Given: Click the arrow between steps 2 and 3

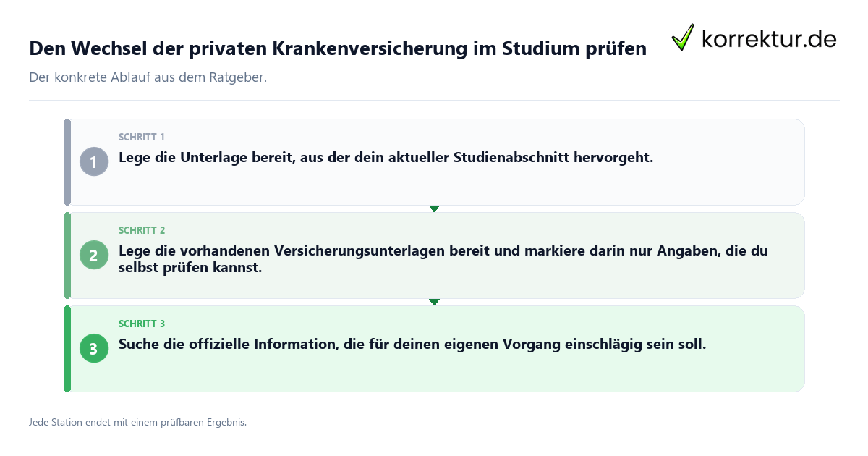Looking at the screenshot, I should (x=434, y=302).
